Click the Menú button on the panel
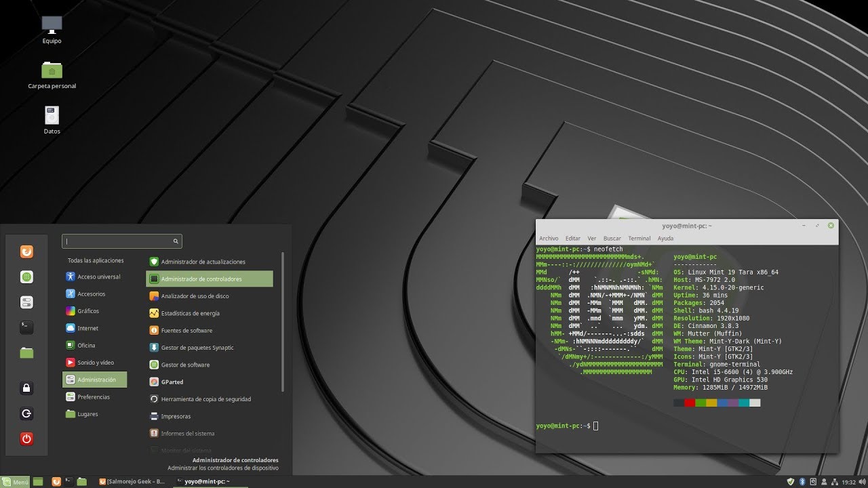868x488 pixels. coord(16,482)
